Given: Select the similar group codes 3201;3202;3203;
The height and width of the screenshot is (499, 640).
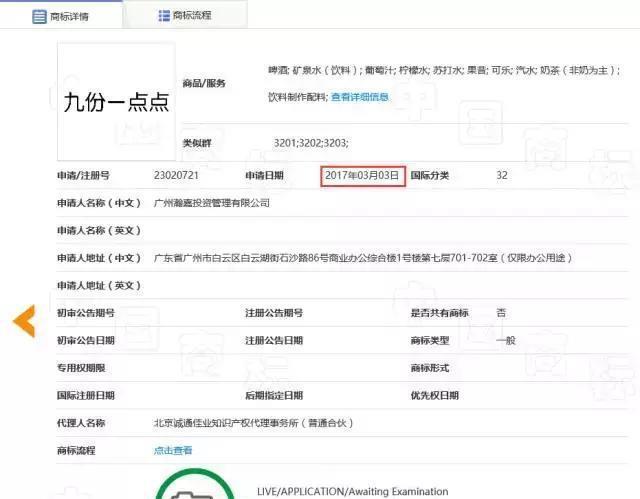Looking at the screenshot, I should pos(311,143).
